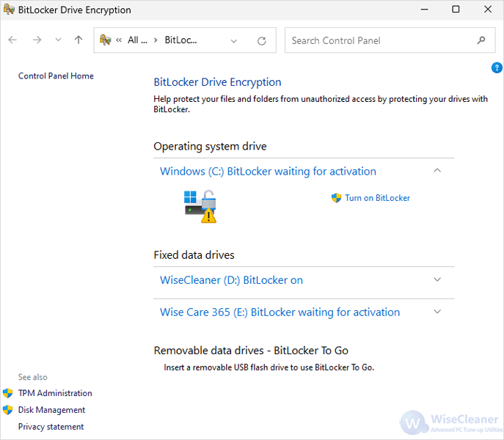Viewport: 504px width, 440px height.
Task: Close the BitLocker Drive Encryption window
Action: point(488,10)
